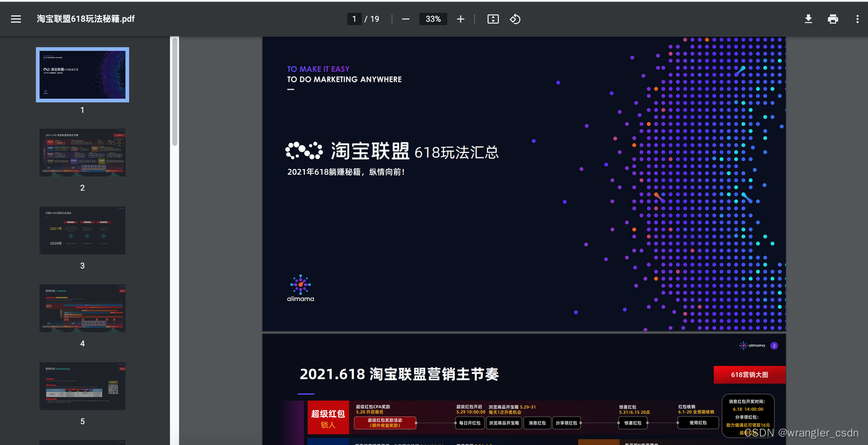Select page 5 thumbnail
The width and height of the screenshot is (868, 445).
[x=83, y=386]
